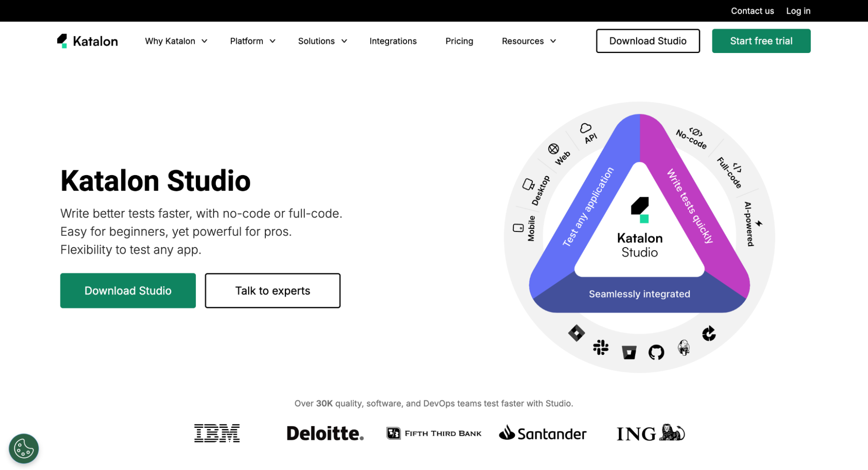
Task: Click the Talk to experts button
Action: tap(272, 291)
